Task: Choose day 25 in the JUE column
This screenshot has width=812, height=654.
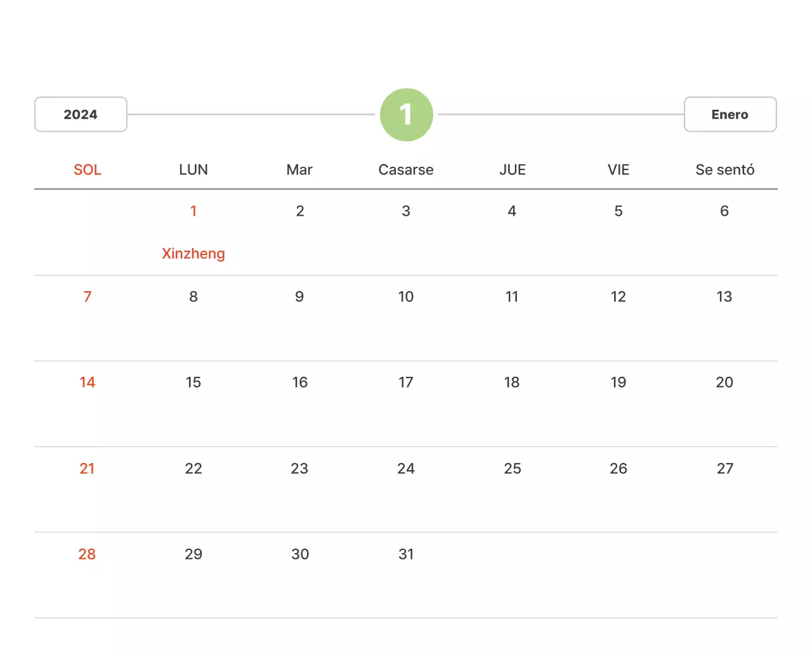Action: (513, 468)
